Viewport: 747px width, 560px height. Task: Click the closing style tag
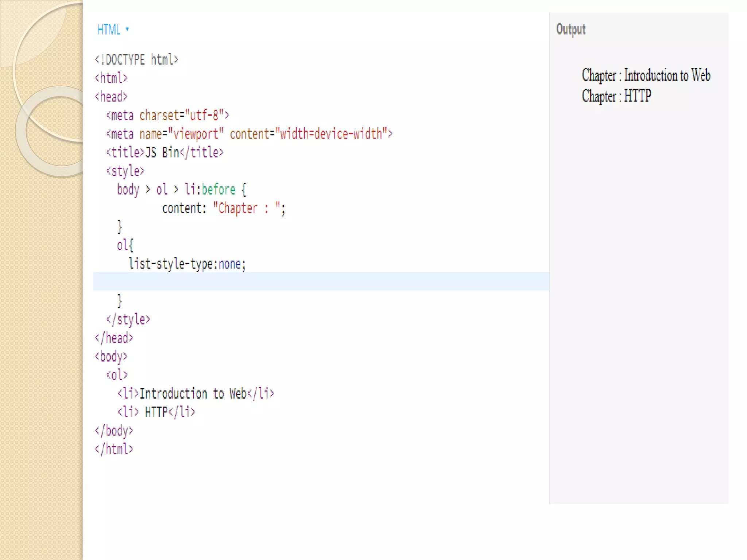[x=128, y=319]
